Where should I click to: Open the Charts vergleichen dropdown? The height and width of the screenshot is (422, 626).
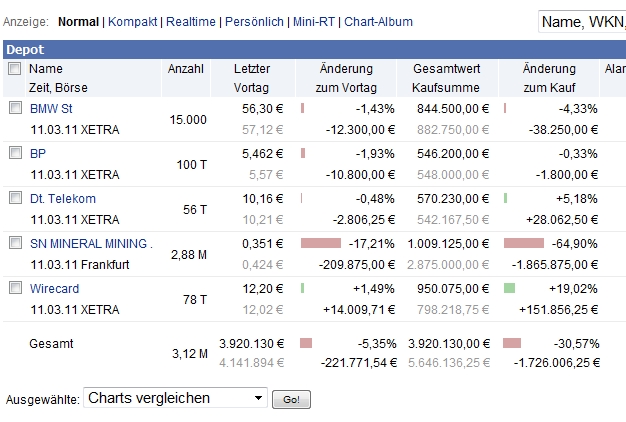[x=176, y=398]
